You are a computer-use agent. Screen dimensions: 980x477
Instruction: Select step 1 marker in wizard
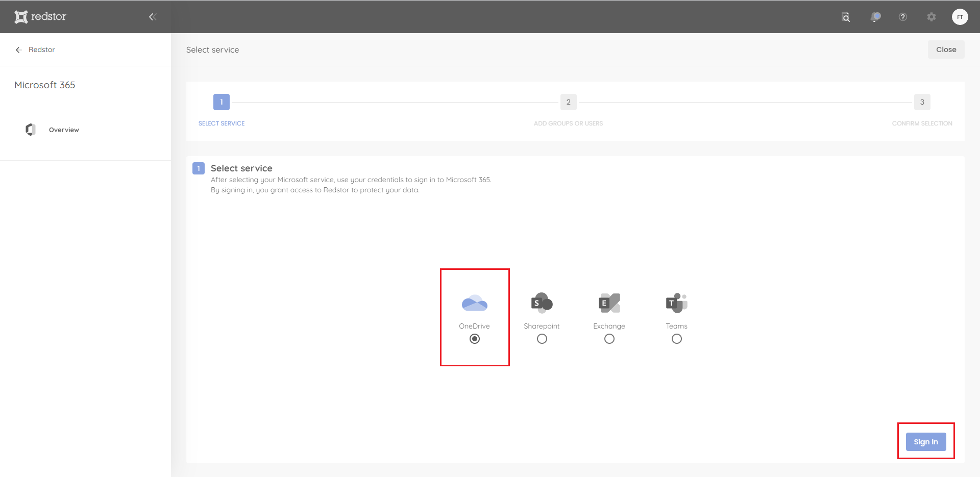[222, 102]
